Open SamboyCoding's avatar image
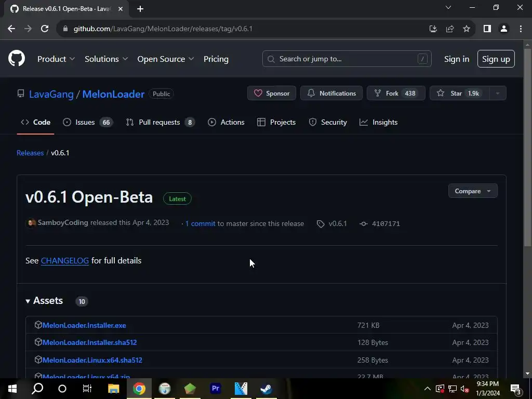 (x=31, y=223)
